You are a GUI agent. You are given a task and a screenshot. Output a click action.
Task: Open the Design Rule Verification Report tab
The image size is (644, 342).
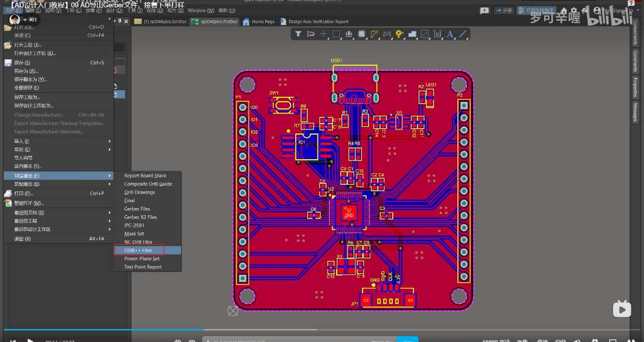coord(315,21)
